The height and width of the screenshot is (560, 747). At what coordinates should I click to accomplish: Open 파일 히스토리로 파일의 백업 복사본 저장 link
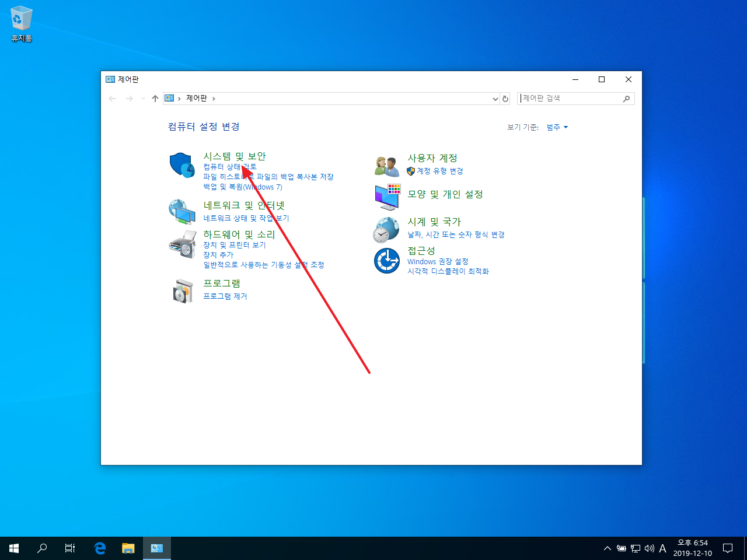click(268, 177)
